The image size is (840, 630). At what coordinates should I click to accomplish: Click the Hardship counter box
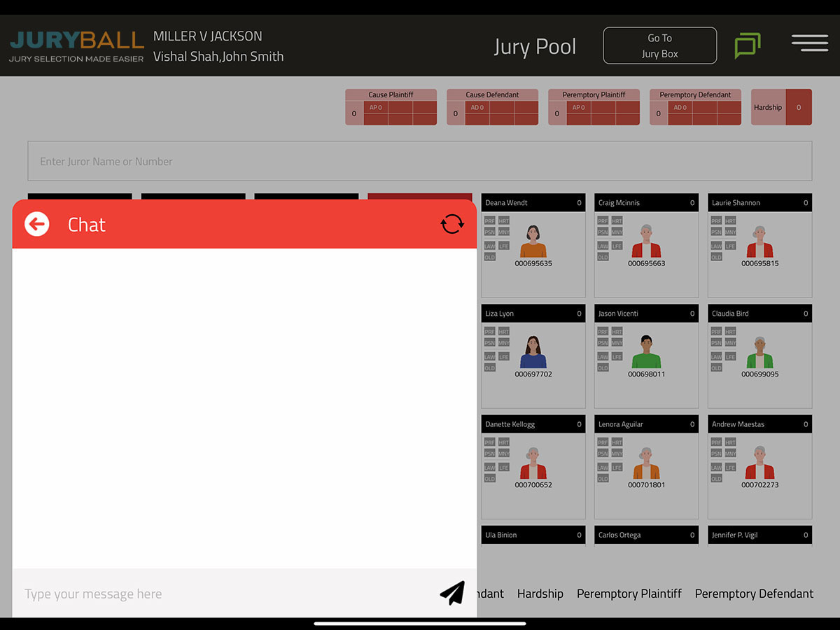(781, 107)
